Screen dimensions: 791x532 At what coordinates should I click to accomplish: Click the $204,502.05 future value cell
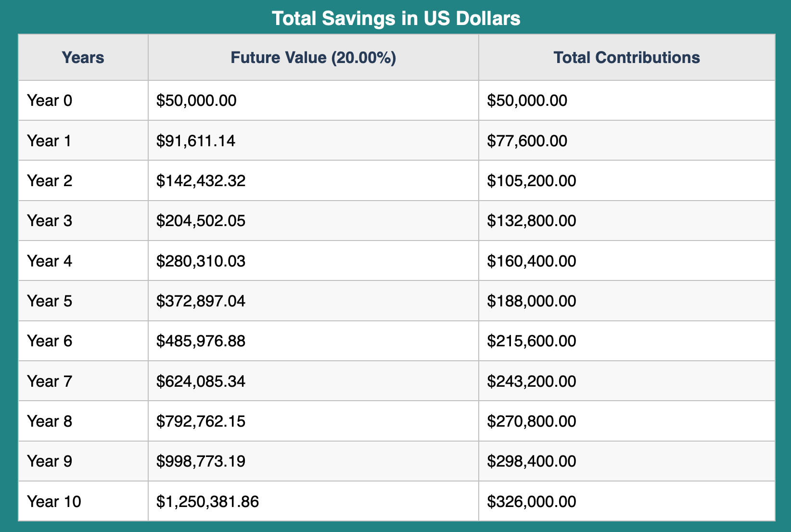[x=201, y=221]
